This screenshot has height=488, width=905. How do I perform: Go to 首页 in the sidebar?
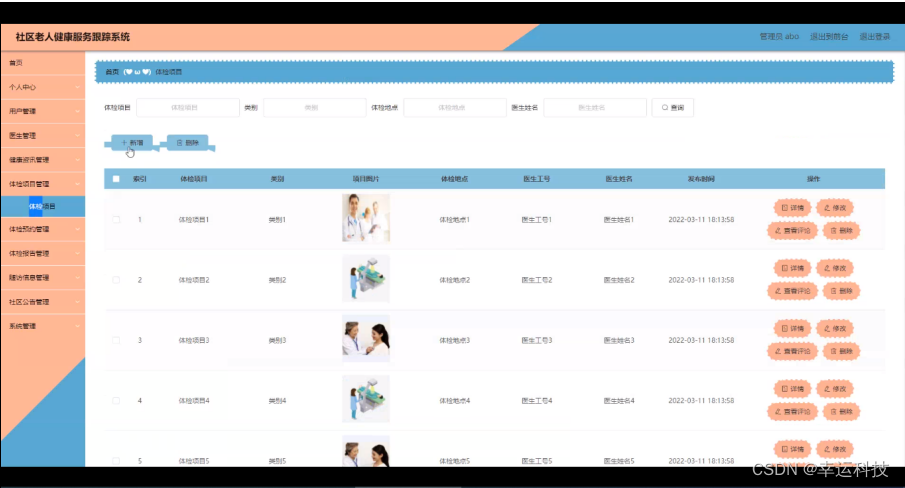[x=43, y=63]
